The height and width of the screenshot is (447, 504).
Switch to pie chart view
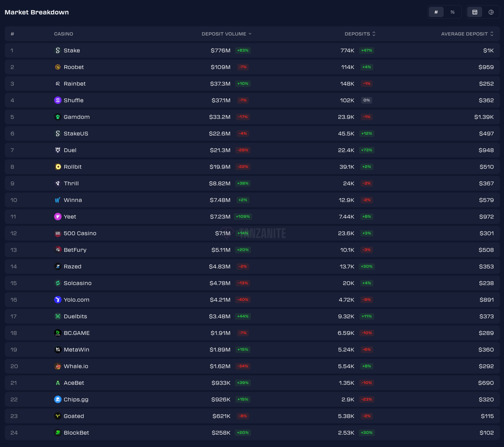click(491, 12)
